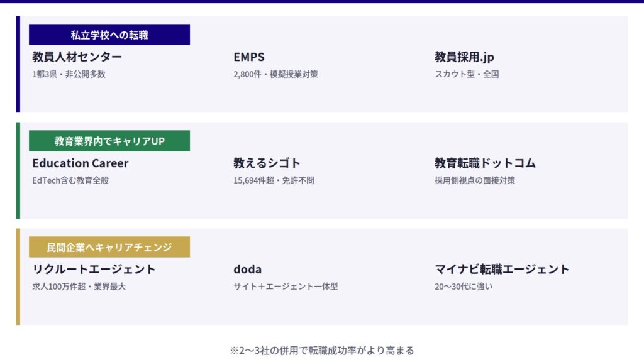644x362 pixels.
Task: Click the スカウト型・全国 description
Action: (467, 74)
